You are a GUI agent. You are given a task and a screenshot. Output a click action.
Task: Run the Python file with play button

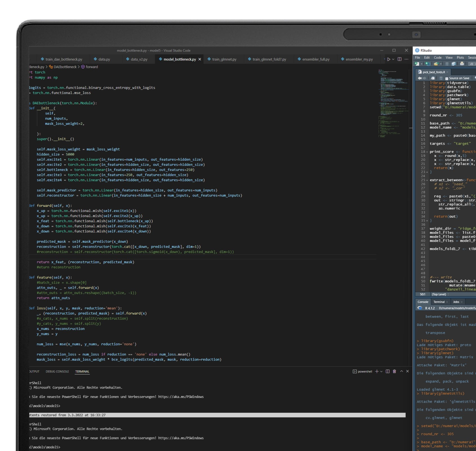pyautogui.click(x=389, y=59)
